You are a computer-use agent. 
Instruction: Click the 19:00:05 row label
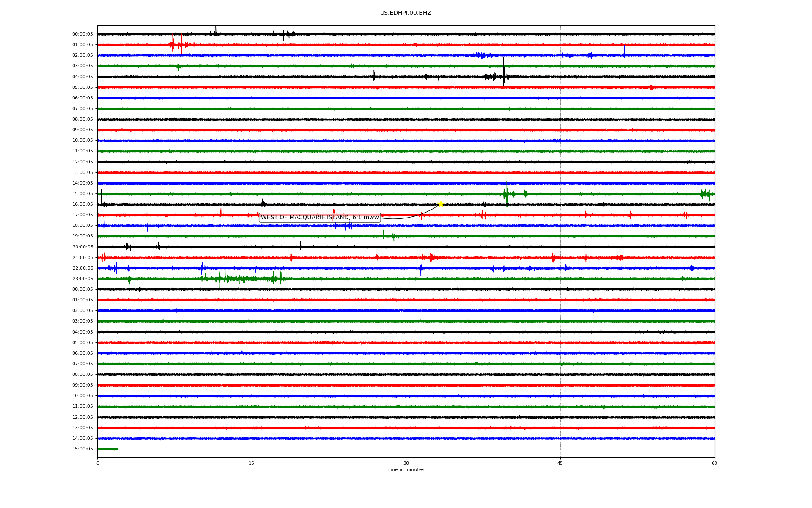point(82,236)
